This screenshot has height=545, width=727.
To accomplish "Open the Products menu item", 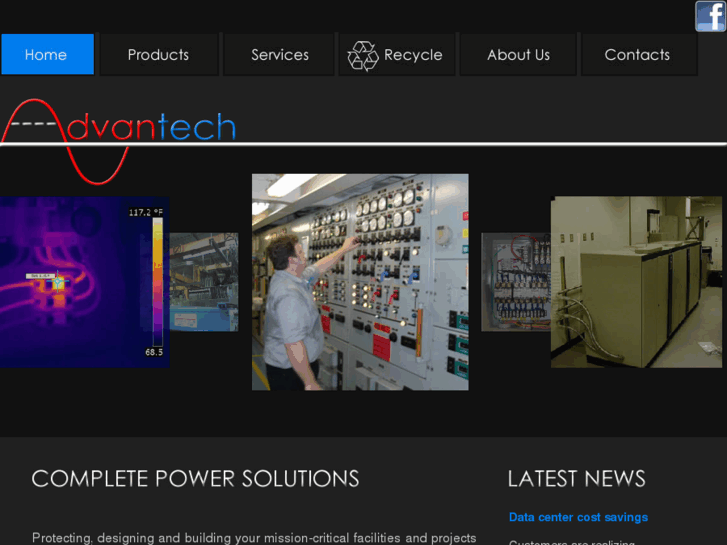I will 159,54.
